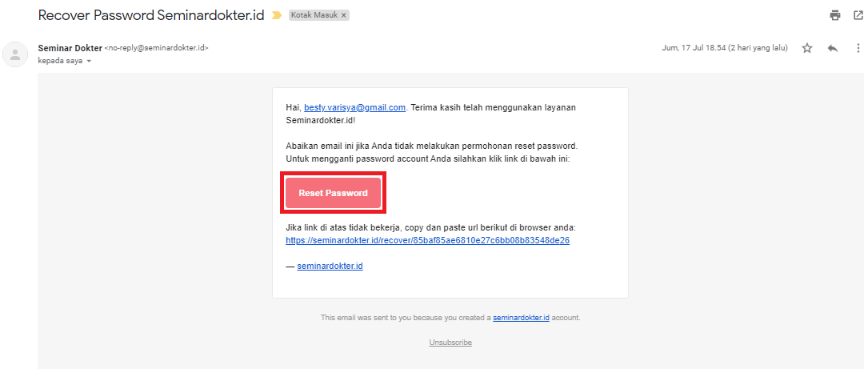Click the email timestamp Jum, 17 Jul

725,48
